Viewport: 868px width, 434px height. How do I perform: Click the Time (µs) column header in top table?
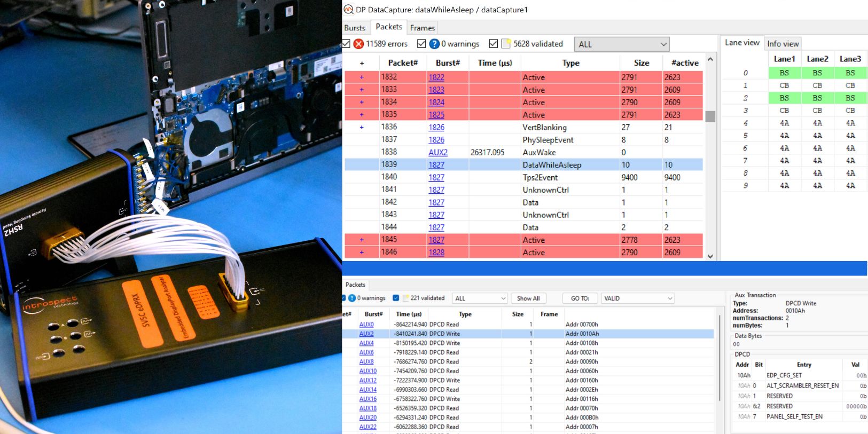coord(495,63)
